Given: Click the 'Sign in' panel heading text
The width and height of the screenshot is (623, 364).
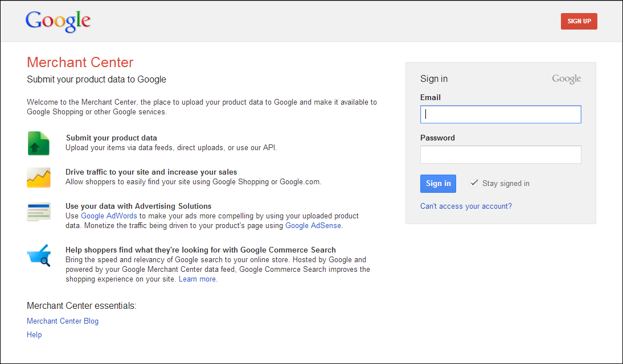Looking at the screenshot, I should click(434, 79).
